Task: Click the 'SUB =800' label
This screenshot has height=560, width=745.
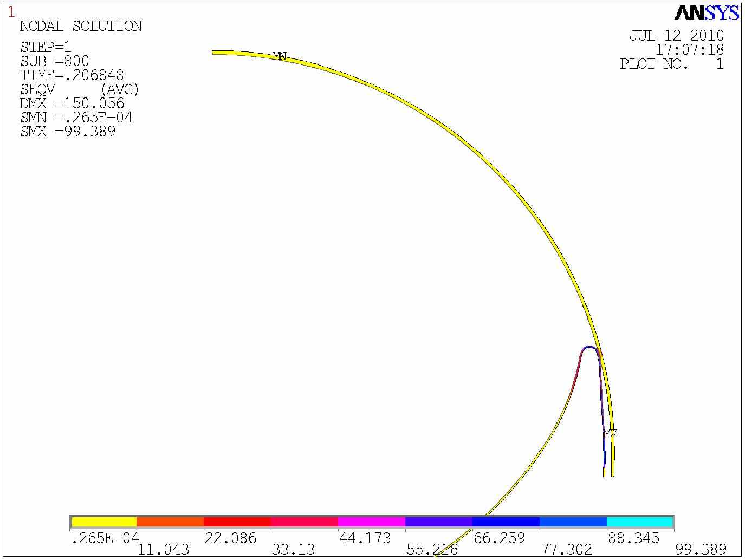Action: click(x=55, y=61)
